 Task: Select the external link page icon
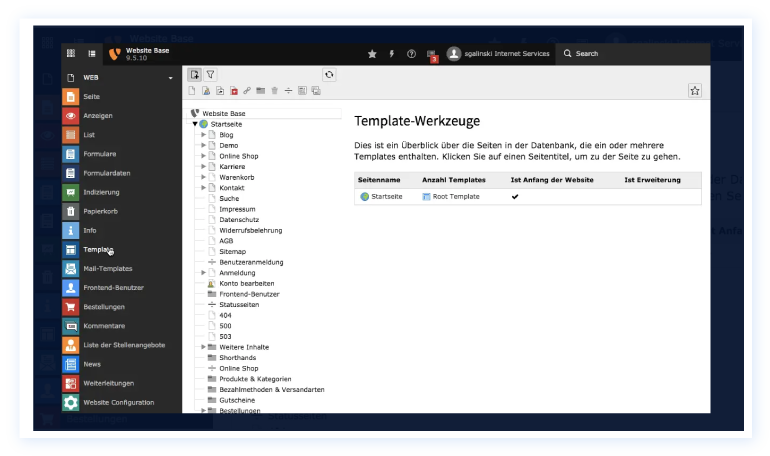(x=247, y=91)
